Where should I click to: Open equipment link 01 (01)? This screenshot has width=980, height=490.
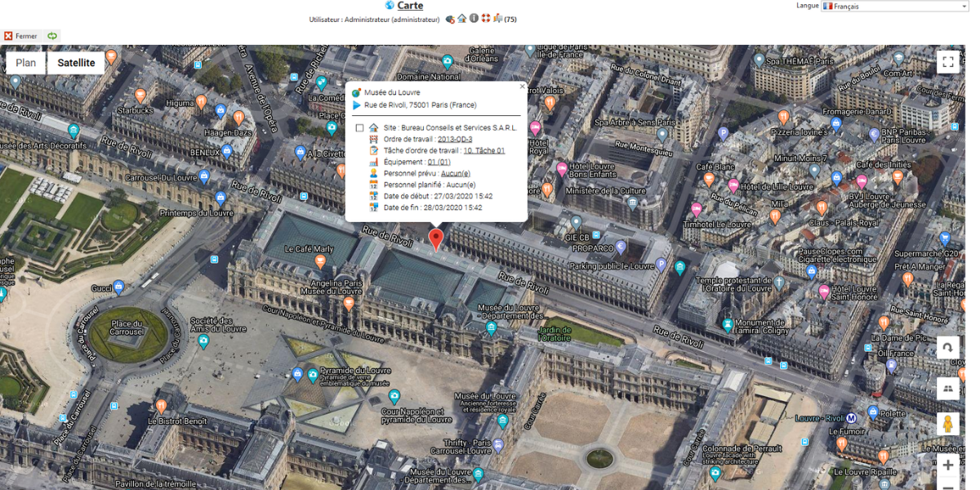pyautogui.click(x=439, y=163)
